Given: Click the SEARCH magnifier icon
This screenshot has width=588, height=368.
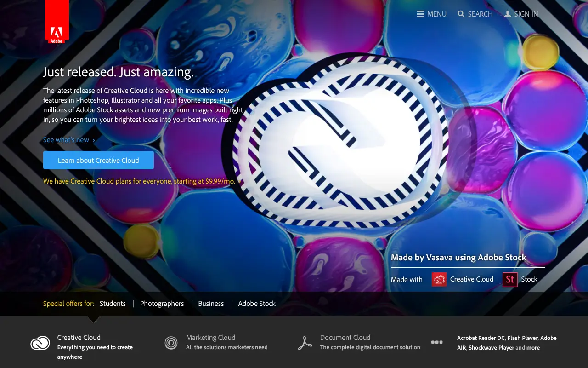Looking at the screenshot, I should [x=461, y=14].
